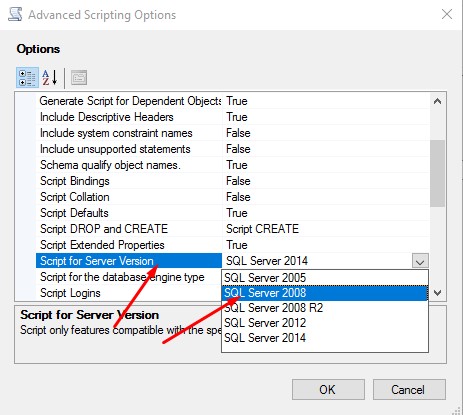This screenshot has height=415, width=463.
Task: Click True value of Schema qualify names
Action: (x=326, y=165)
